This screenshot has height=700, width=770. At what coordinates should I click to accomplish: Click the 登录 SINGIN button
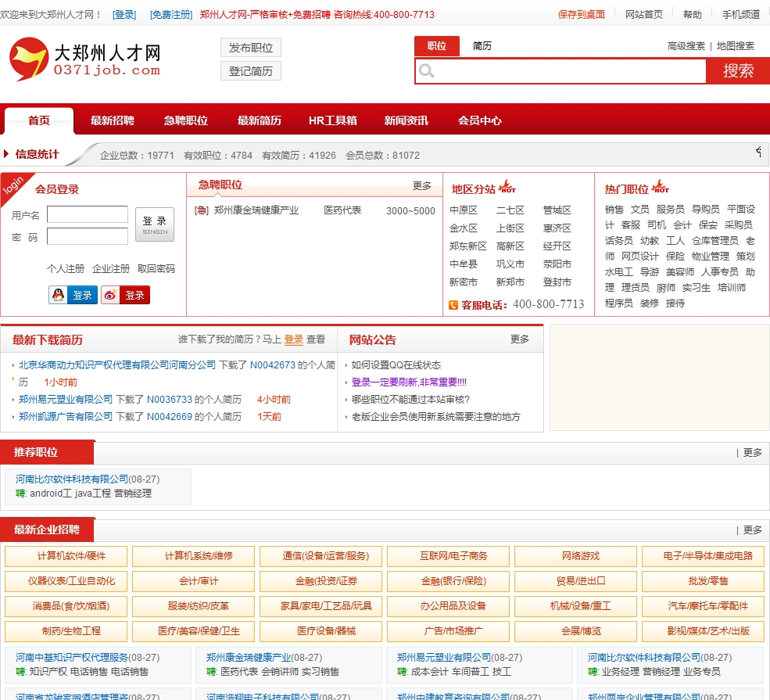(x=155, y=224)
